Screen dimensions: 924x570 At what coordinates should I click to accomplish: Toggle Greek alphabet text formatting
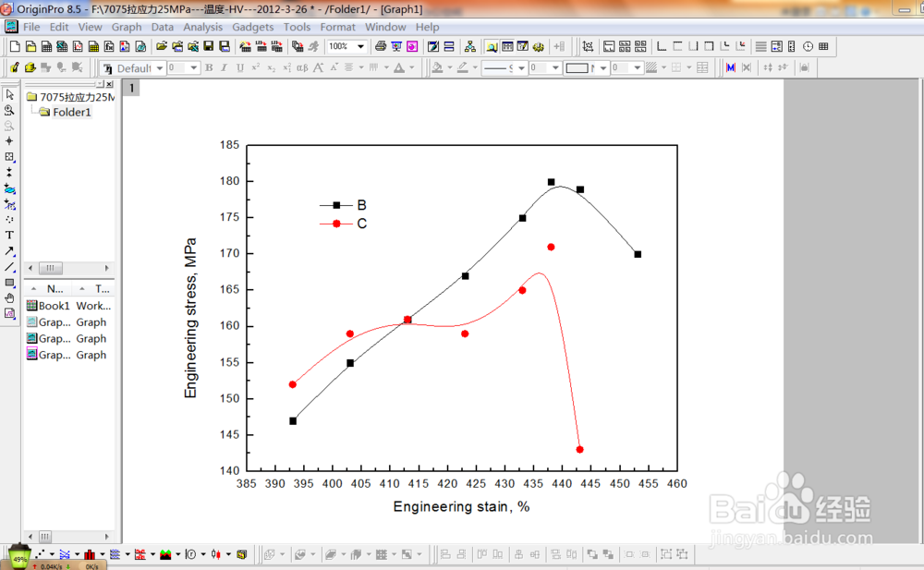(x=302, y=67)
